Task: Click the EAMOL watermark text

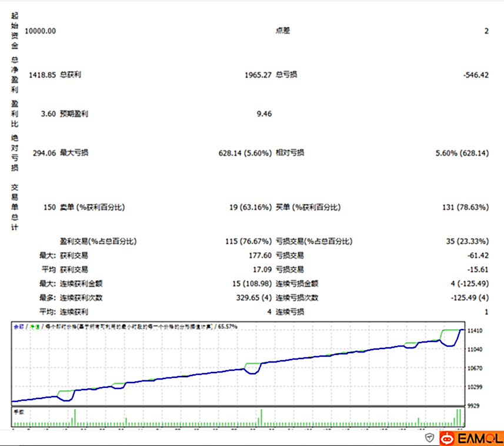Action: pos(479,438)
